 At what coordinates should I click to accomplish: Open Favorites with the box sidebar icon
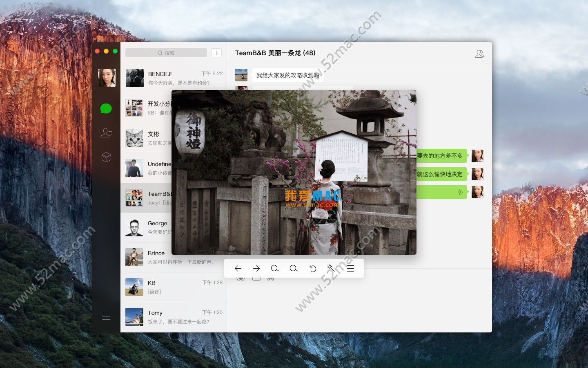106,157
